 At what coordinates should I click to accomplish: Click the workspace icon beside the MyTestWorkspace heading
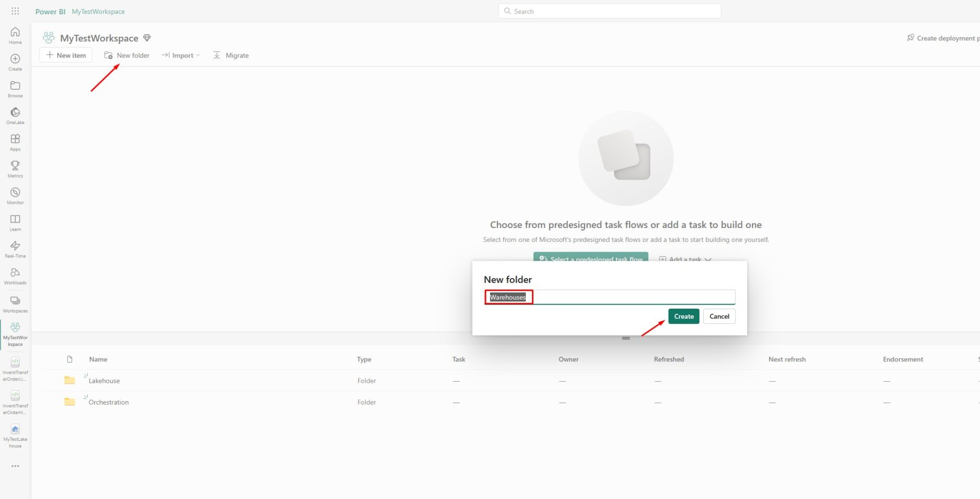coord(48,38)
